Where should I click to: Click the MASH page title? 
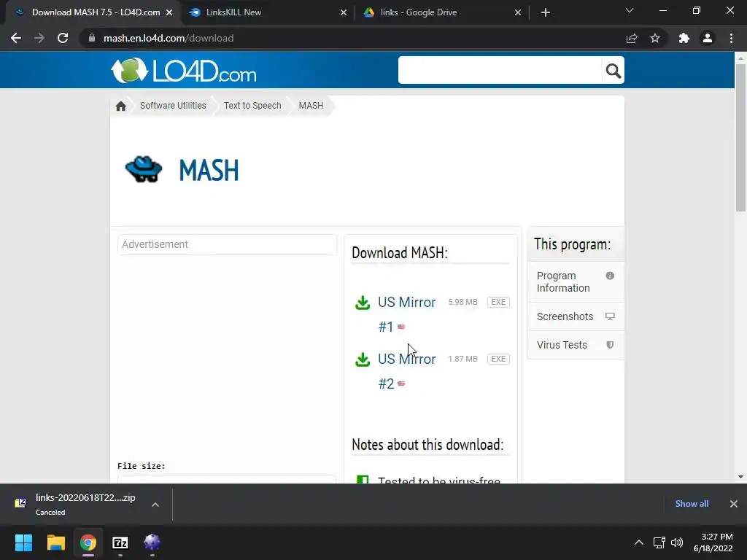[209, 171]
